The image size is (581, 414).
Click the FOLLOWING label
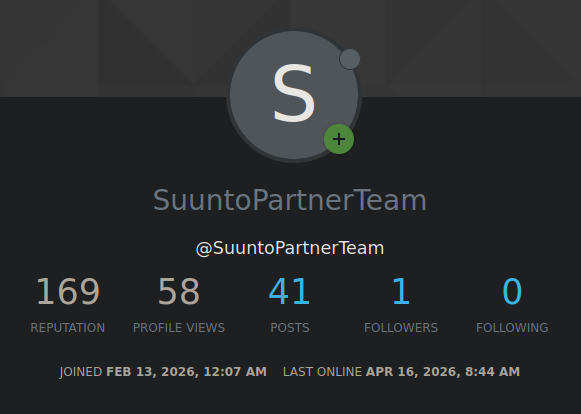[512, 328]
